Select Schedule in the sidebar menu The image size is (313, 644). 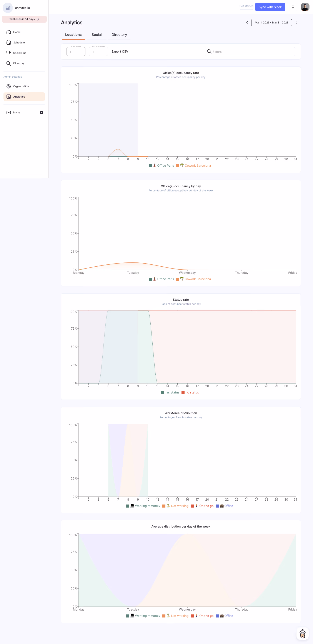(x=24, y=43)
